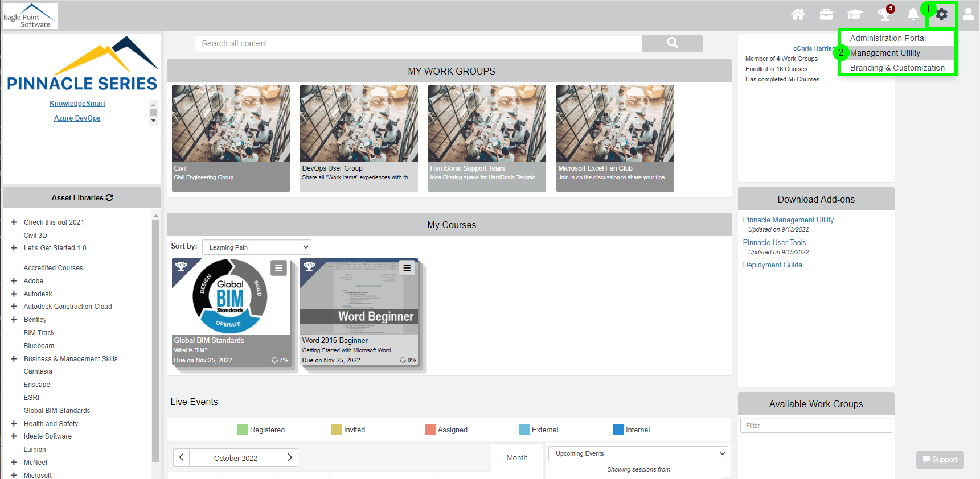The height and width of the screenshot is (479, 980).
Task: Open the Sort by Learning Path dropdown
Action: (257, 247)
